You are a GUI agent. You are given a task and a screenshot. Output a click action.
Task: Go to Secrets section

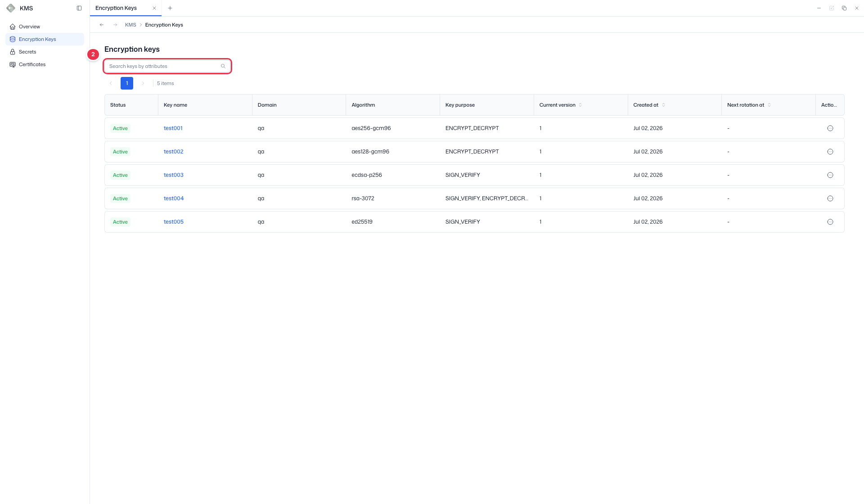pos(45,52)
